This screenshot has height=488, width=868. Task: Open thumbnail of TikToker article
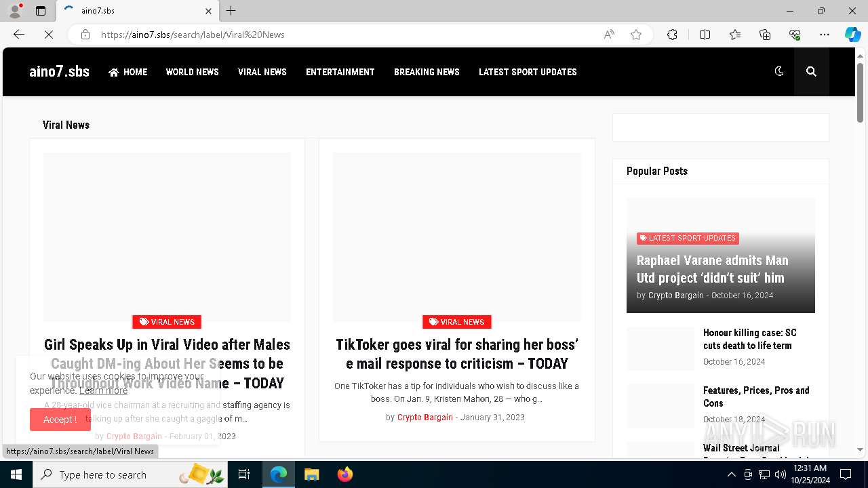[x=457, y=237]
